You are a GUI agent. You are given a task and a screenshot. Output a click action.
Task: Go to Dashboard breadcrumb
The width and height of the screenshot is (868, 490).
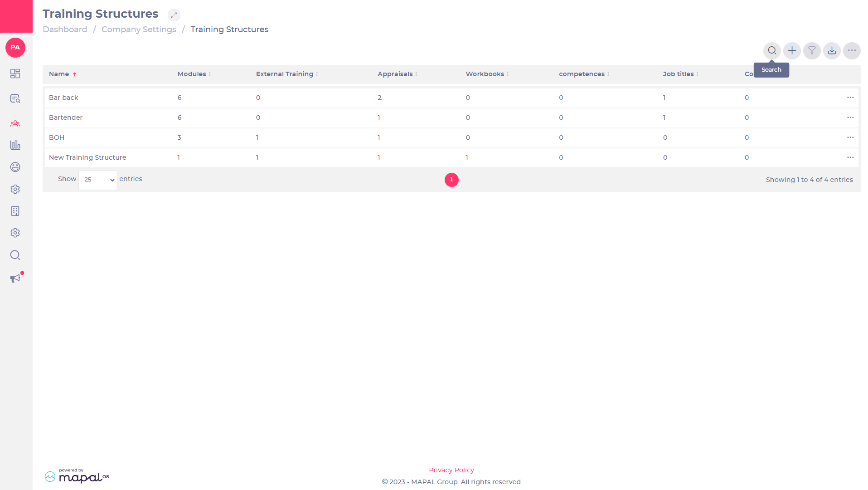65,29
